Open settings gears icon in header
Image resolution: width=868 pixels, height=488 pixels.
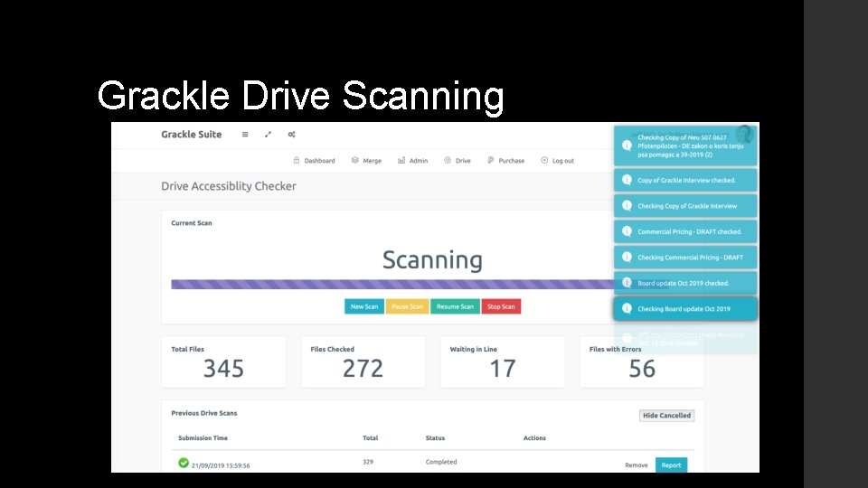292,135
